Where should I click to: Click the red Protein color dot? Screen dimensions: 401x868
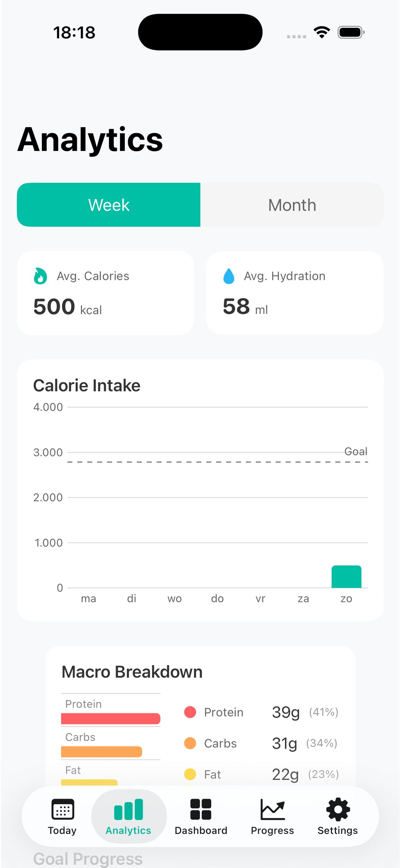[x=190, y=712]
